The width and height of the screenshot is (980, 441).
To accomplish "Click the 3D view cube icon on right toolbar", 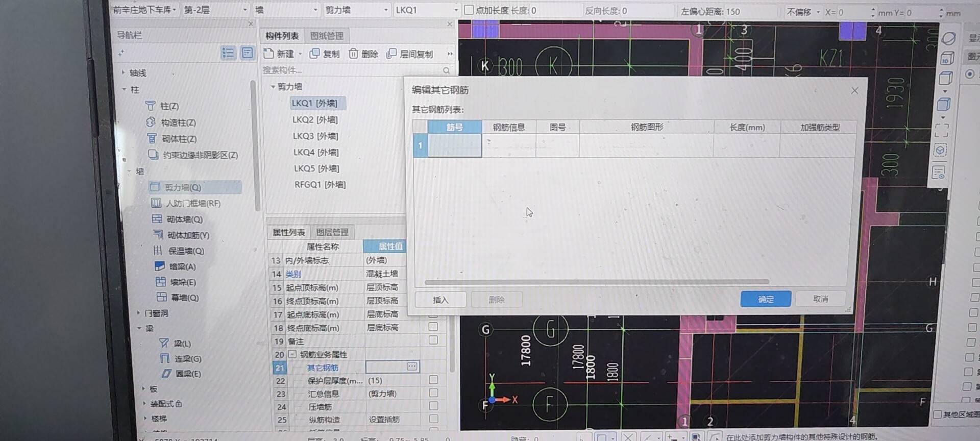I will 946,59.
